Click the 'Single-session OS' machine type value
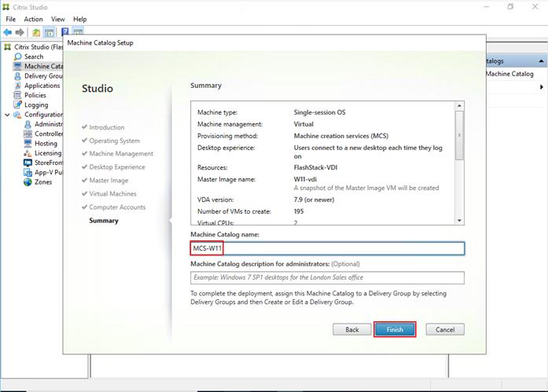This screenshot has width=548, height=392. tap(319, 112)
